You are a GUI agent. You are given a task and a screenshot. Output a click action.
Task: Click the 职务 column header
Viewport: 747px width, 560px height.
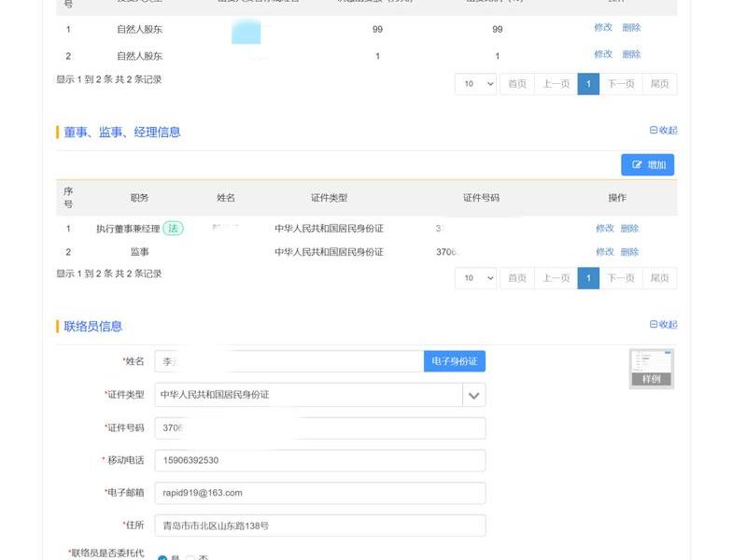(139, 198)
